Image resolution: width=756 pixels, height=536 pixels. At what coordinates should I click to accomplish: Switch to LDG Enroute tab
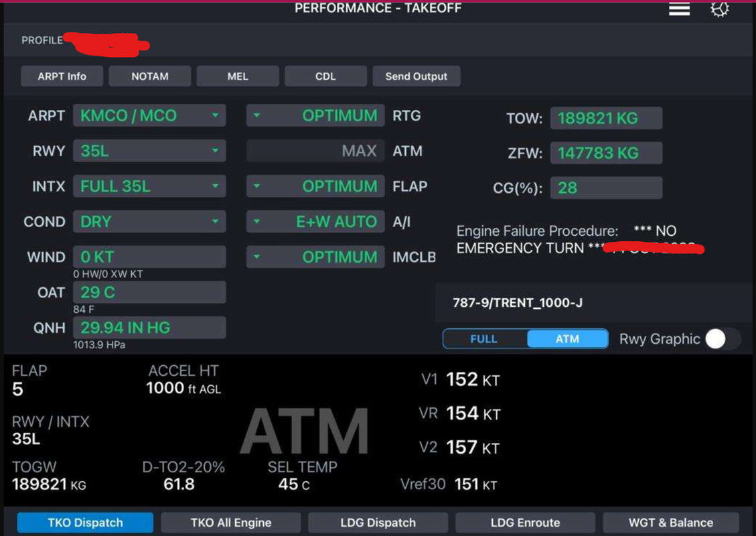[525, 523]
